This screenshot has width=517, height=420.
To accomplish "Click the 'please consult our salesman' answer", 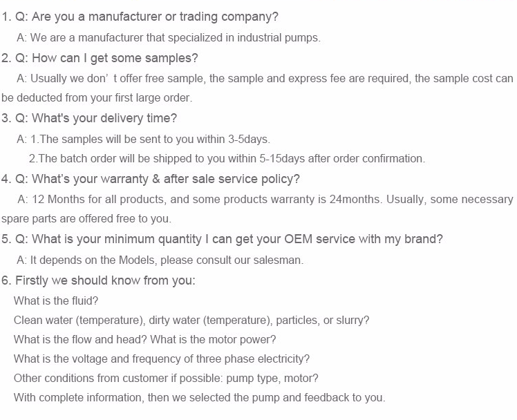I will coord(160,260).
